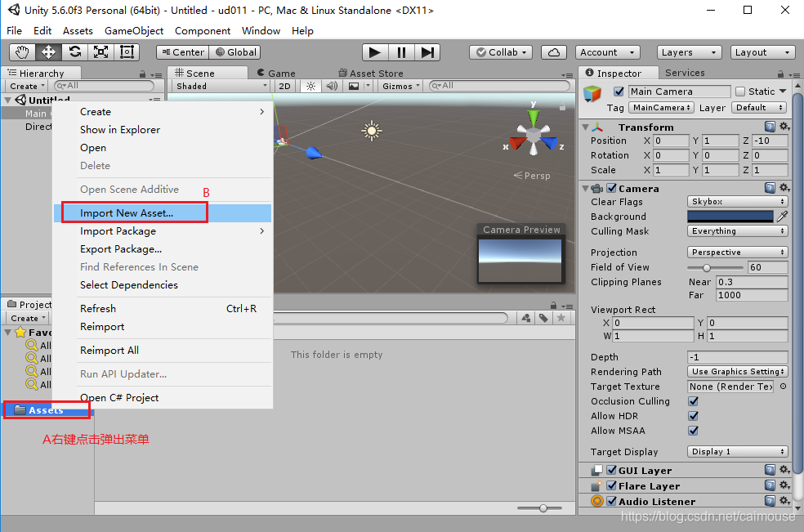
Task: Toggle Occlusion Culling checkbox
Action: pos(693,401)
